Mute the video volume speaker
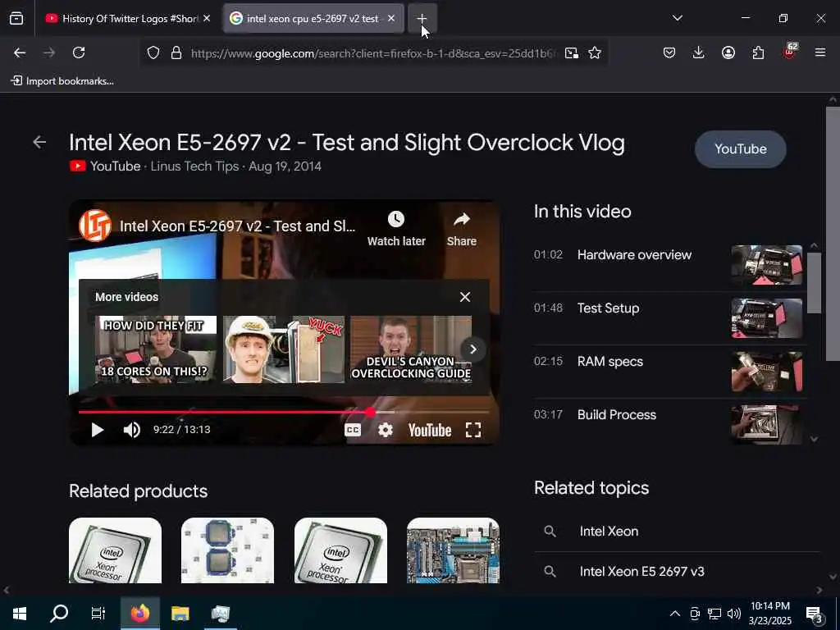The image size is (840, 630). (x=132, y=430)
